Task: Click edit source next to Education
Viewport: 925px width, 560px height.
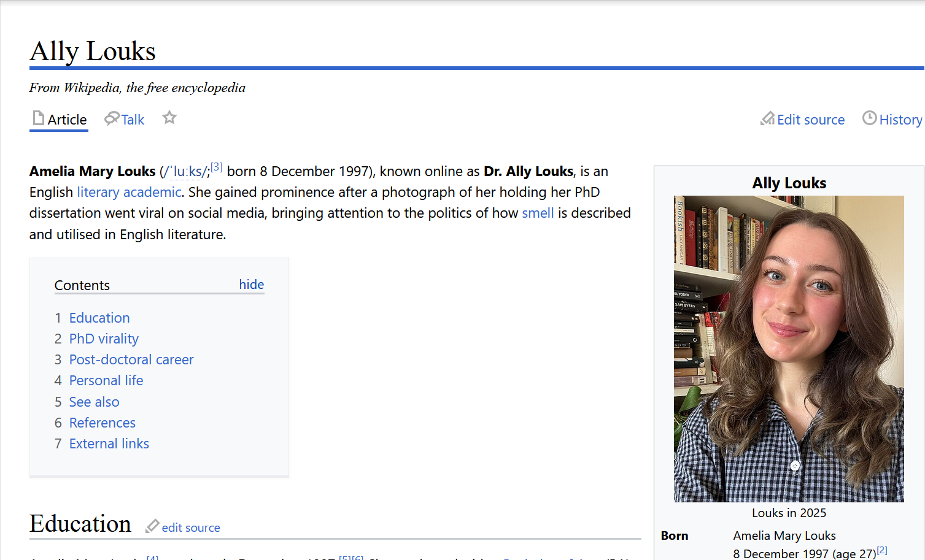Action: tap(191, 527)
